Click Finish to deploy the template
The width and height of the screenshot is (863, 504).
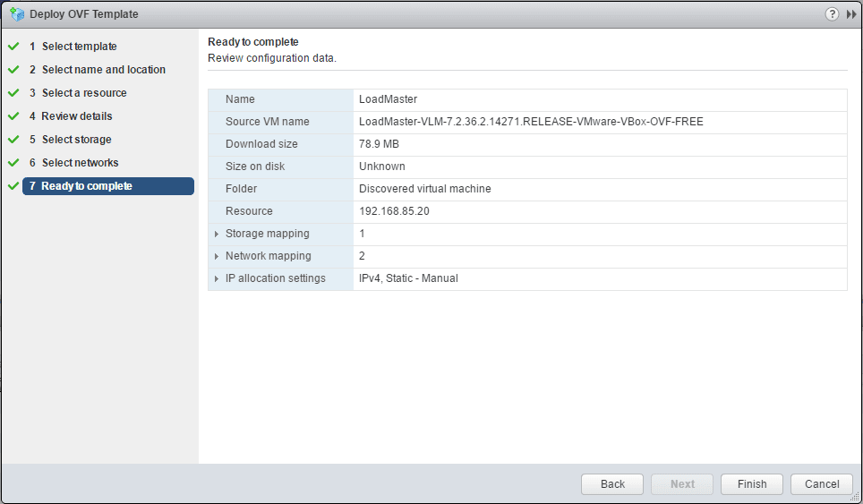tap(752, 484)
